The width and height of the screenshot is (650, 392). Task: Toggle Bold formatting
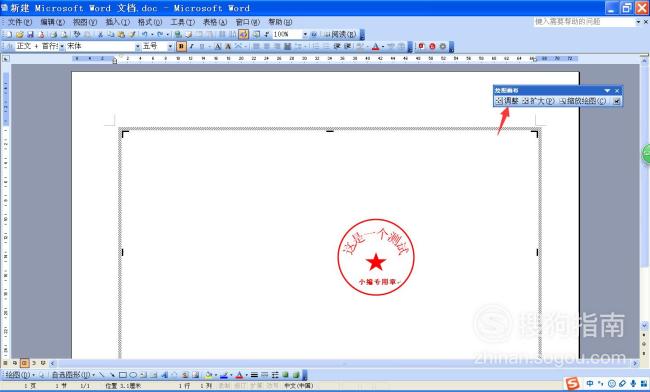(x=181, y=46)
